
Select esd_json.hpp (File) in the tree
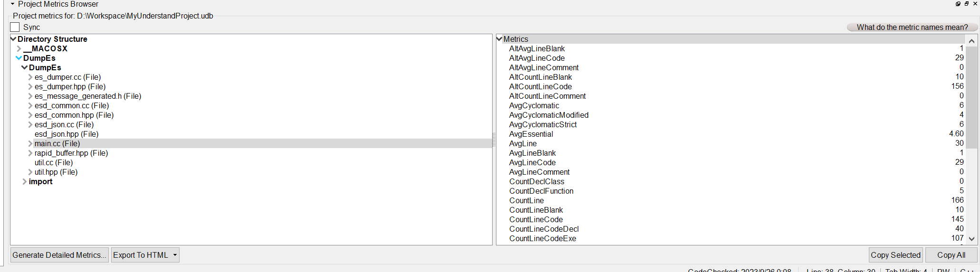[67, 134]
